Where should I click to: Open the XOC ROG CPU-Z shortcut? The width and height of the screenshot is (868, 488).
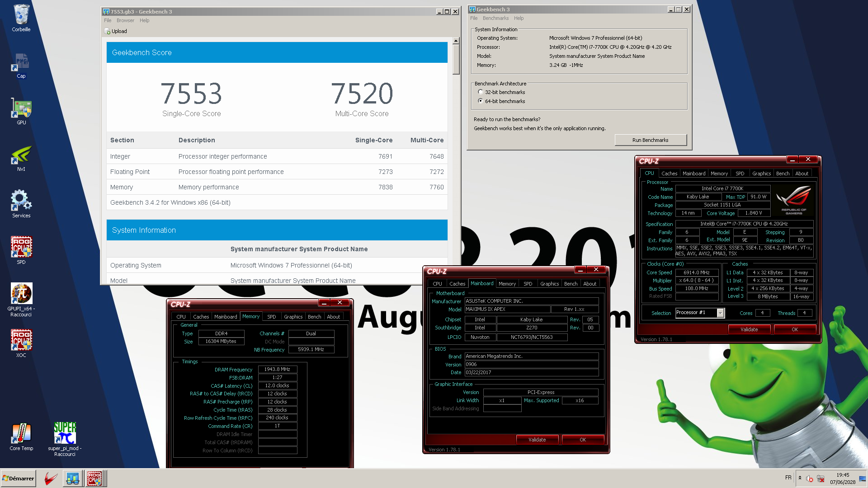21,340
